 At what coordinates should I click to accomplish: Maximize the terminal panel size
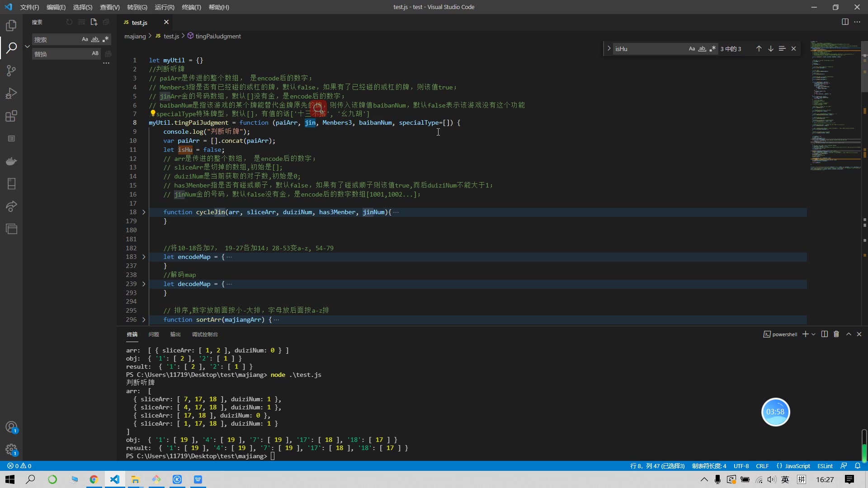(x=849, y=334)
